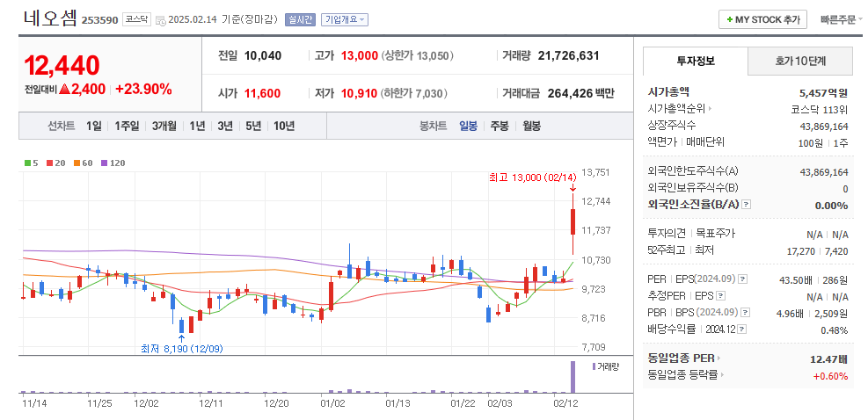
Task: Click the 최고 13,000 (02/14) chart marker
Action: pyautogui.click(x=533, y=177)
